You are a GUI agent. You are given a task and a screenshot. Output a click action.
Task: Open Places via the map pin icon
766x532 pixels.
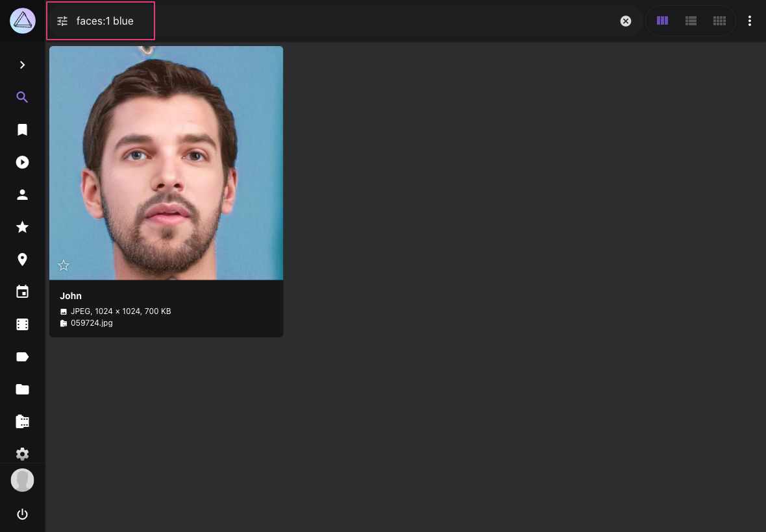coord(23,260)
